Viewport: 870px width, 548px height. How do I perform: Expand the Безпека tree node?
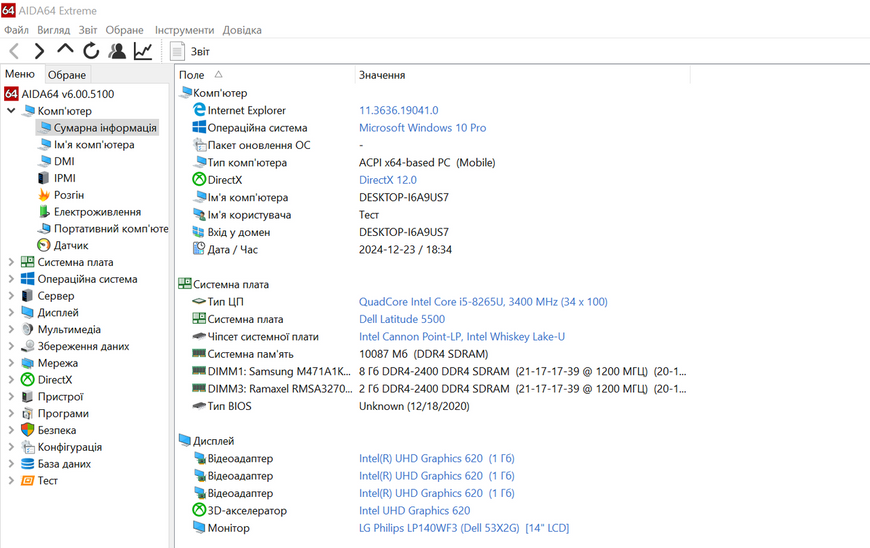pyautogui.click(x=11, y=430)
